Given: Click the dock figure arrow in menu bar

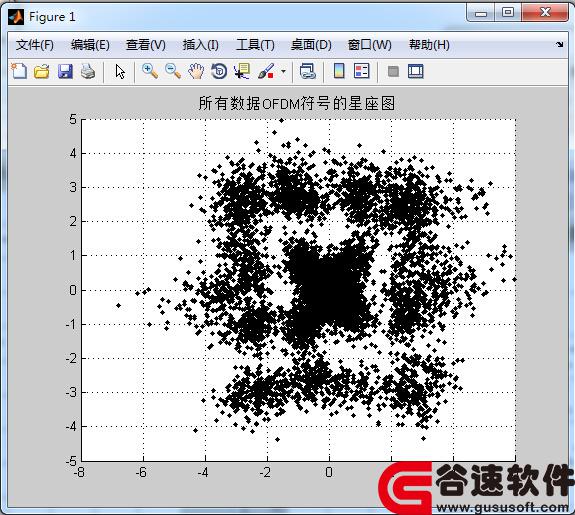Looking at the screenshot, I should 559,44.
